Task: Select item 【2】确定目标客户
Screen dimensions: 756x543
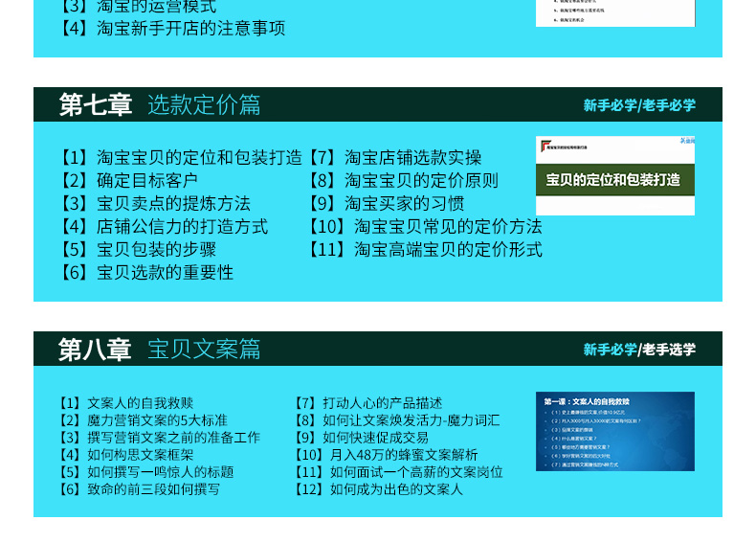Action: click(128, 180)
